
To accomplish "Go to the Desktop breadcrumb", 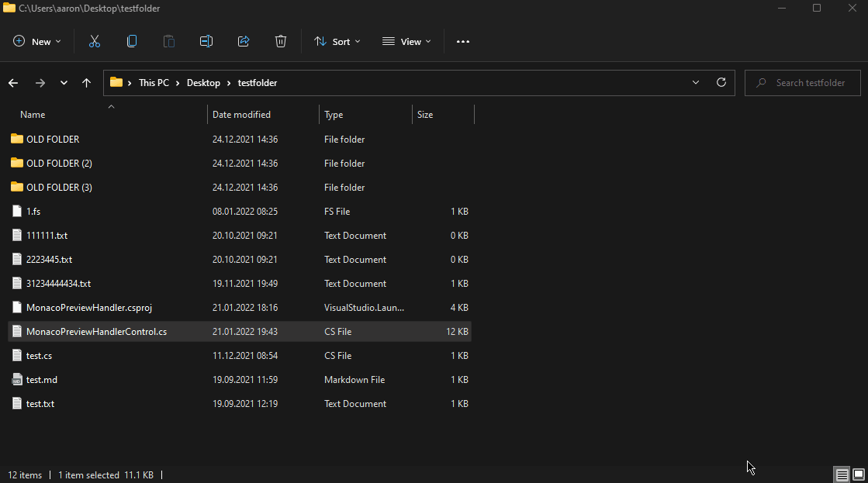I will pyautogui.click(x=203, y=82).
